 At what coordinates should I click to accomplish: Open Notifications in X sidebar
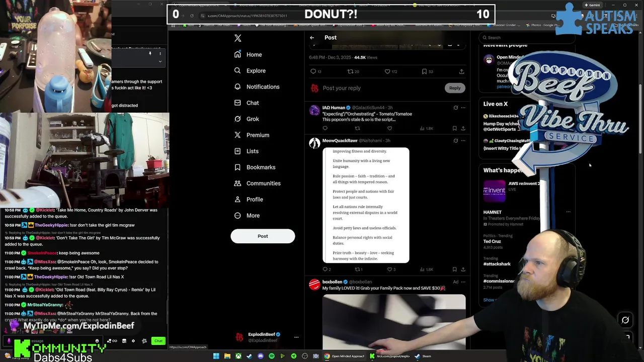click(x=257, y=87)
